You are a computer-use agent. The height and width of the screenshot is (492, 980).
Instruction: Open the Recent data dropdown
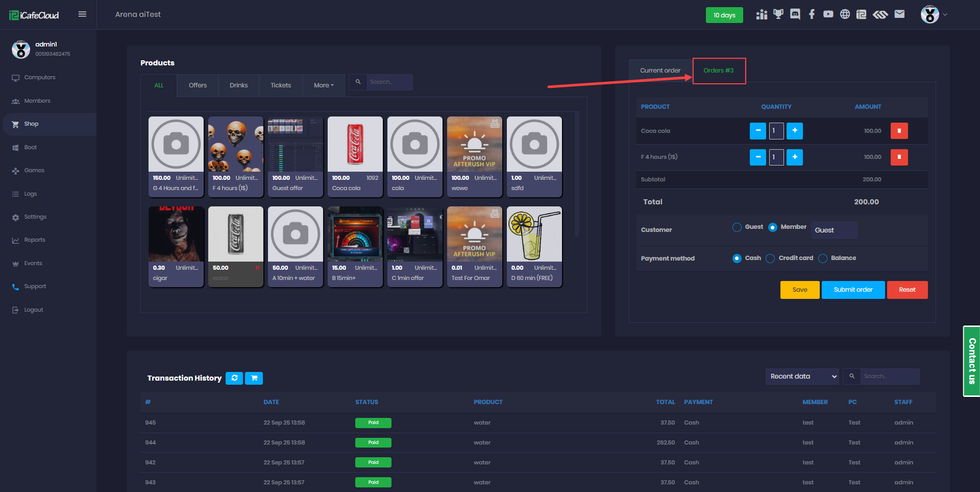click(x=802, y=377)
